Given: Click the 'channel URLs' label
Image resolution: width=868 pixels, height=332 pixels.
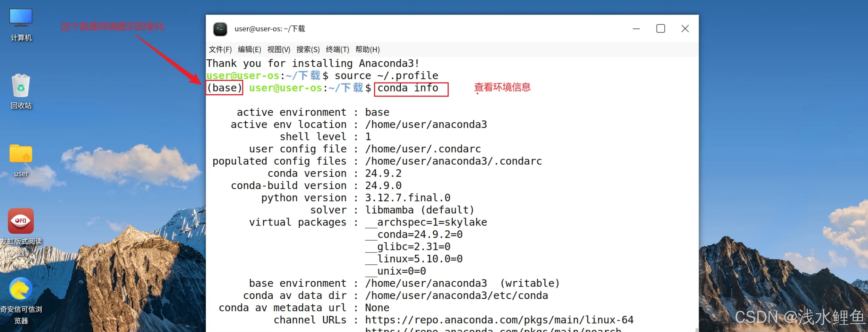Looking at the screenshot, I should (x=310, y=320).
